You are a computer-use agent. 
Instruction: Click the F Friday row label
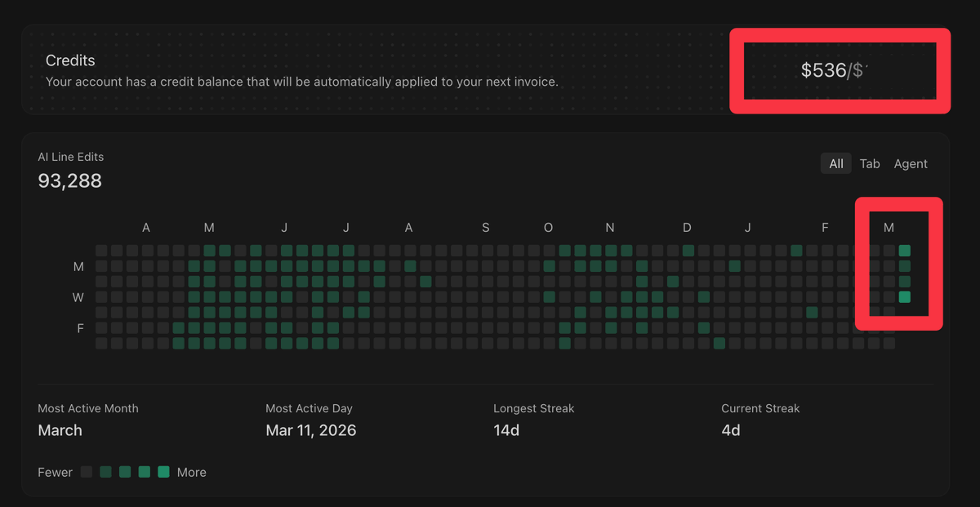[80, 328]
